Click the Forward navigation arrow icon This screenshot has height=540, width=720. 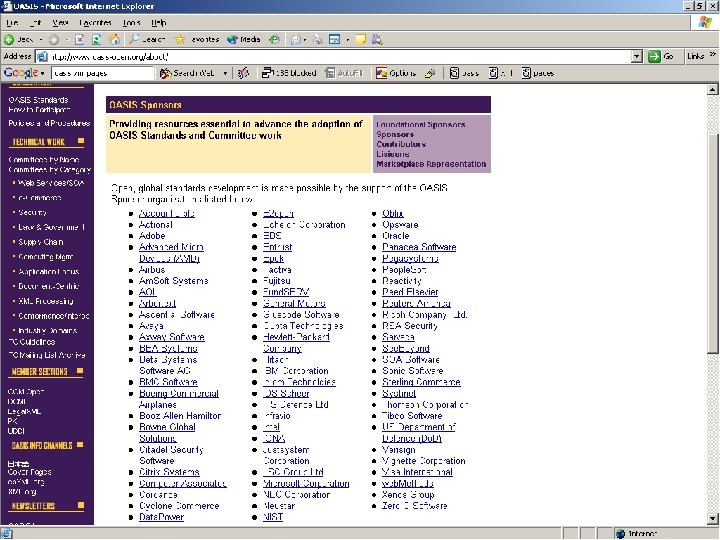coord(54,39)
